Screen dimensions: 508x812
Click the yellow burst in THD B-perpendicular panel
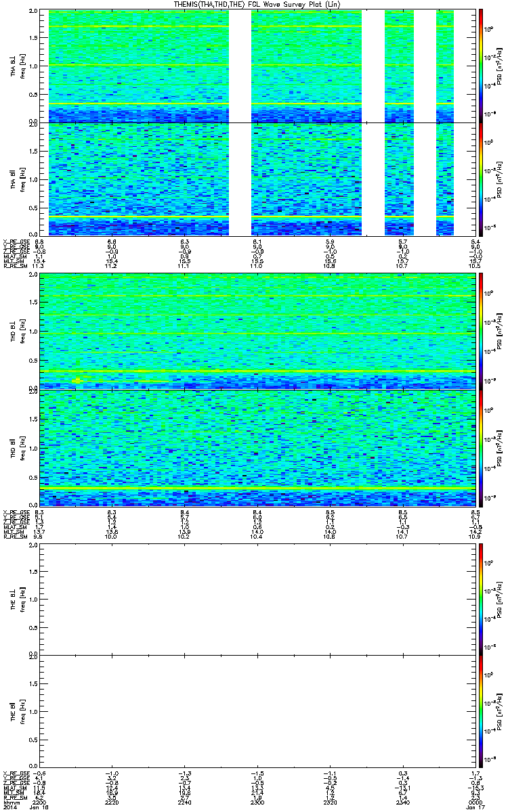coord(77,380)
